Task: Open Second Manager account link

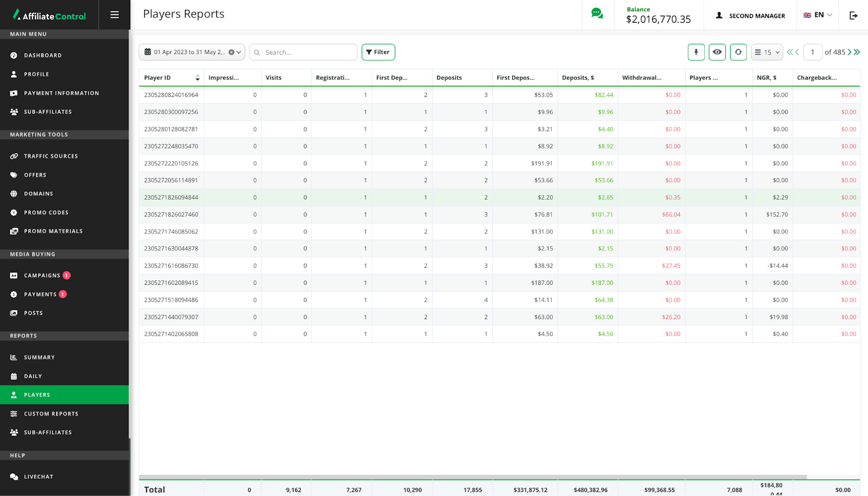Action: 750,16
